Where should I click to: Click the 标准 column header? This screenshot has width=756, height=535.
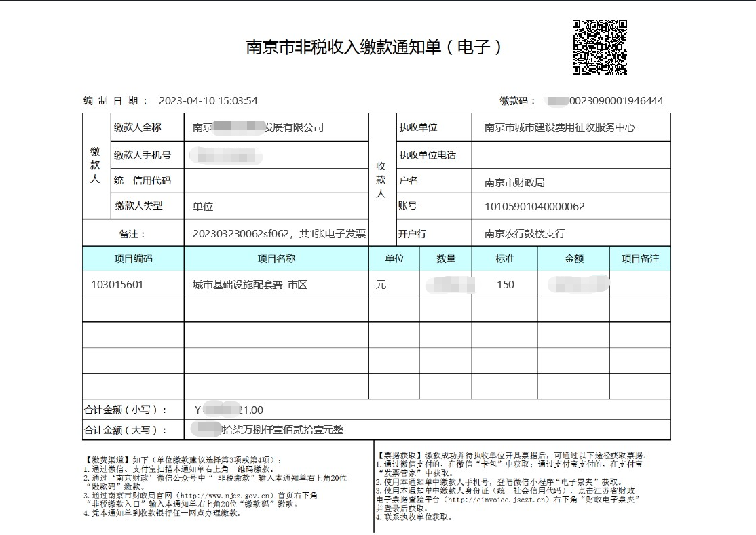coord(504,258)
